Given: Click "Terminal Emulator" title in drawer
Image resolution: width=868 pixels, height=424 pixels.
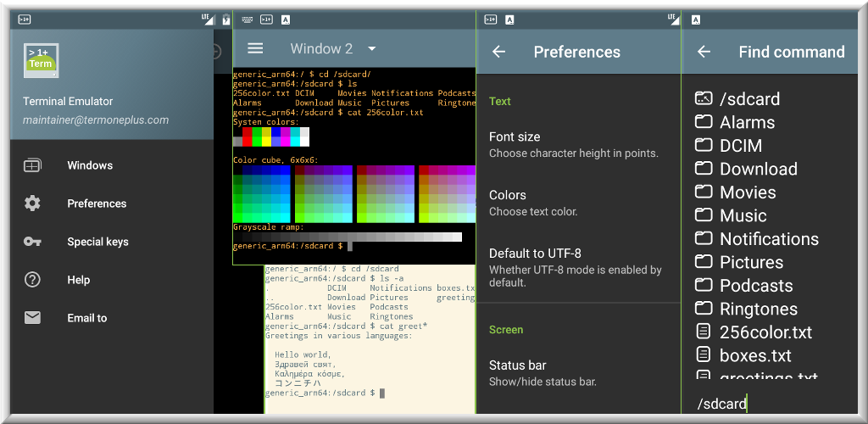Looking at the screenshot, I should click(x=68, y=101).
